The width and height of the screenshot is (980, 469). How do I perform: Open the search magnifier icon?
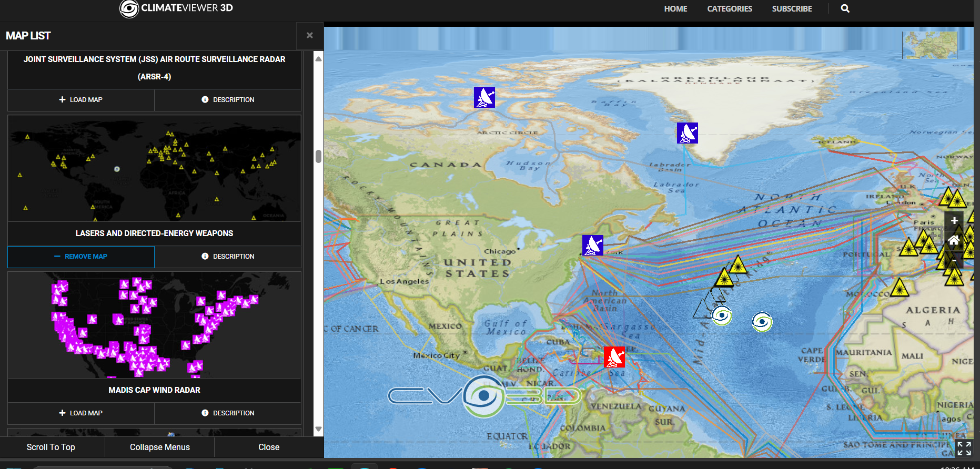[x=845, y=8]
